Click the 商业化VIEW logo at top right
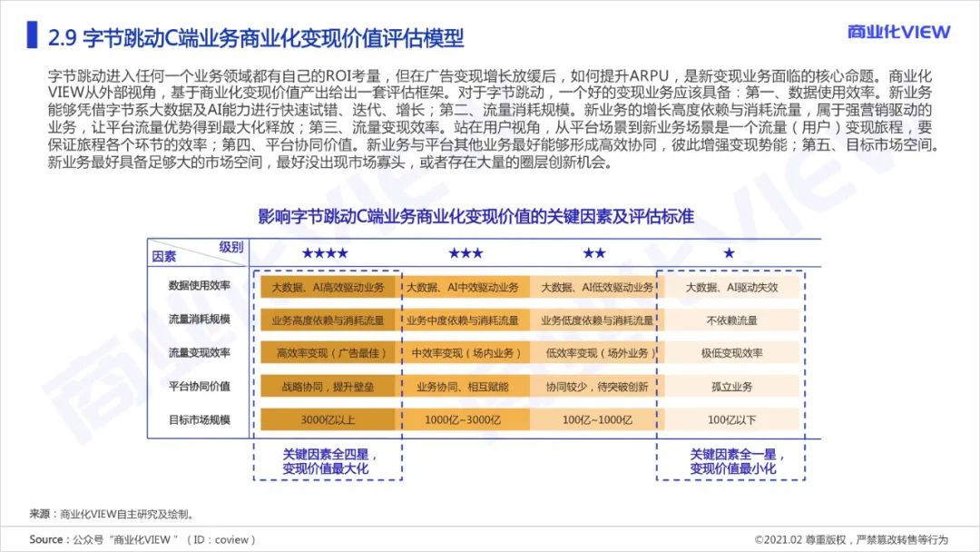This screenshot has width=980, height=552. click(898, 32)
